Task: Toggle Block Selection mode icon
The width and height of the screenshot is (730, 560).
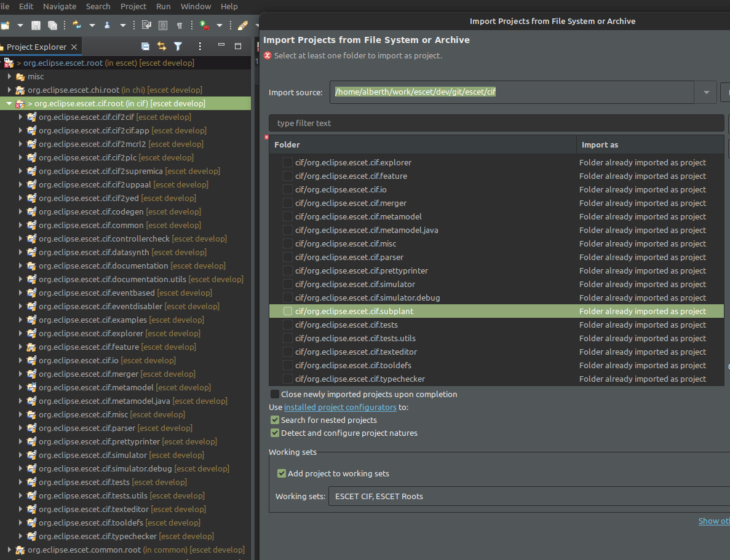Action: tap(163, 25)
